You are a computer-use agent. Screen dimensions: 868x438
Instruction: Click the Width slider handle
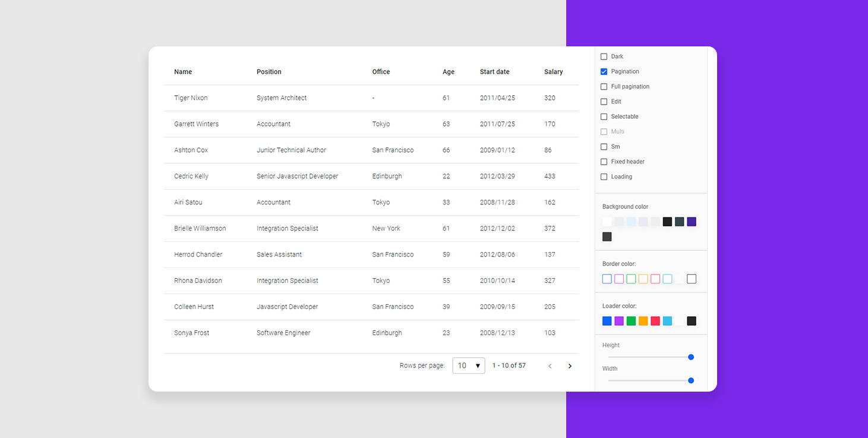click(691, 380)
